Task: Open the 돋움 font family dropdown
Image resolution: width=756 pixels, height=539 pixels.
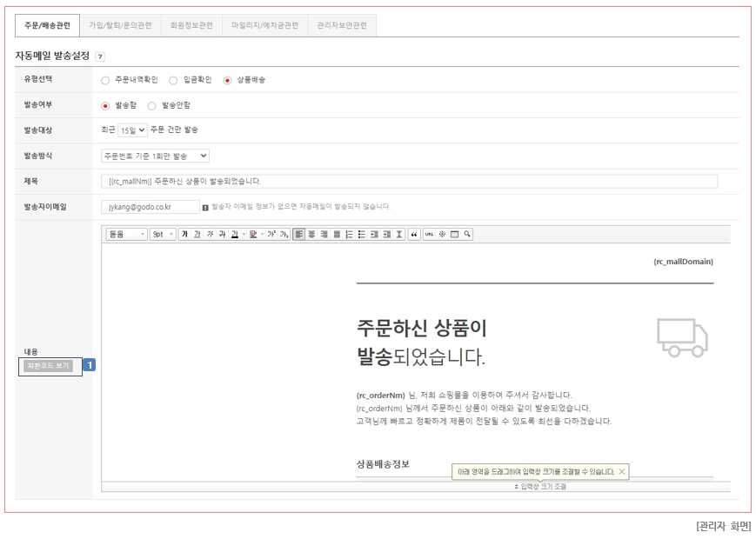Action: pos(126,235)
